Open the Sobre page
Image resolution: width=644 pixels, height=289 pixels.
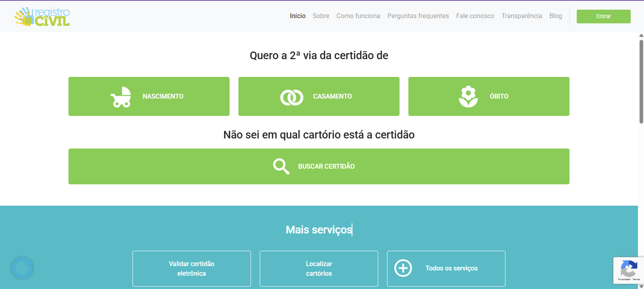coord(321,16)
